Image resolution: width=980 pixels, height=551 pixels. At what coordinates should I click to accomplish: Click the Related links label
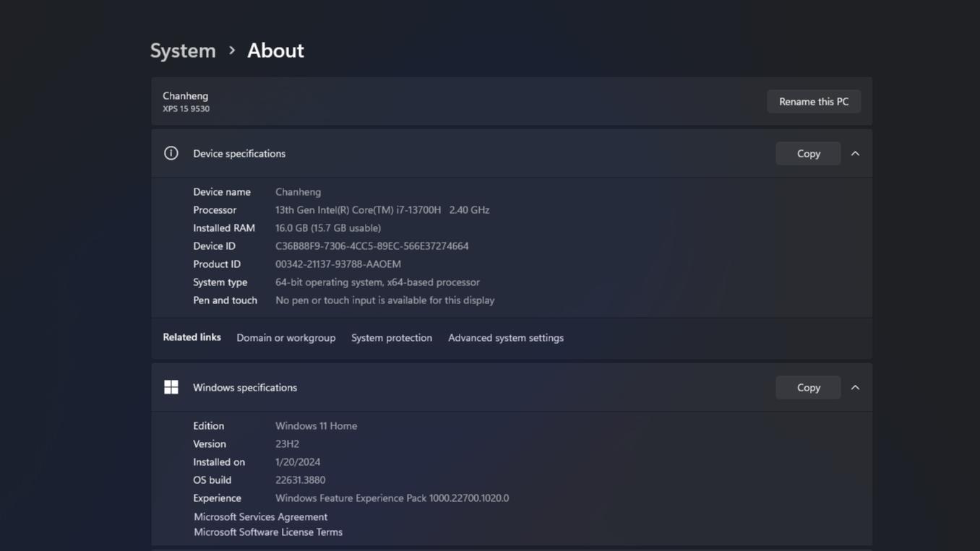point(192,337)
